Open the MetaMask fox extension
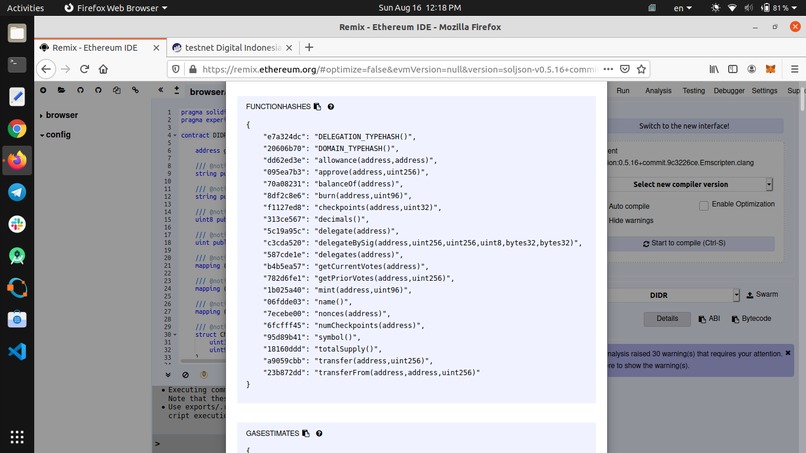The image size is (806, 453). [770, 69]
